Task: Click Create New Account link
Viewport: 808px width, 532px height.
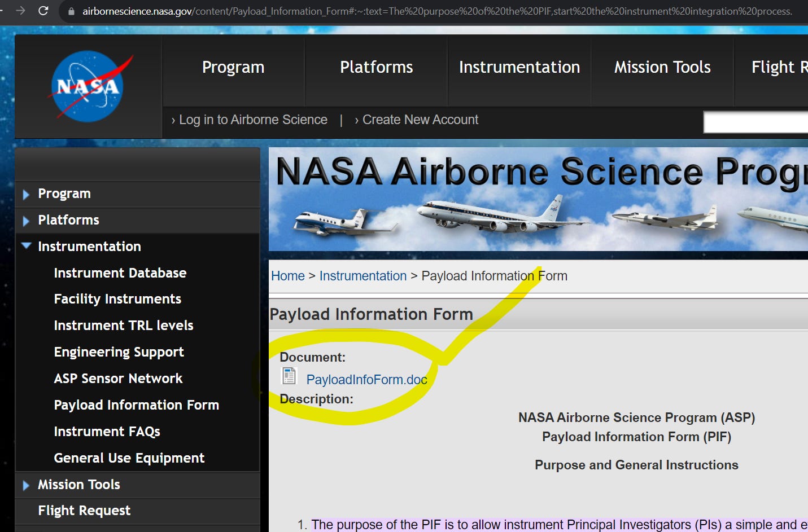Action: point(420,120)
